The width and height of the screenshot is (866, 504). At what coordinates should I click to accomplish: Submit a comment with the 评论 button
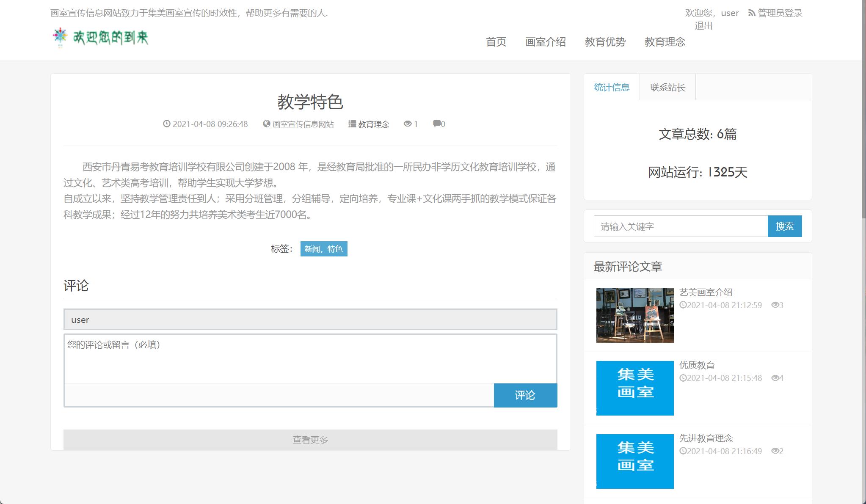coord(525,395)
